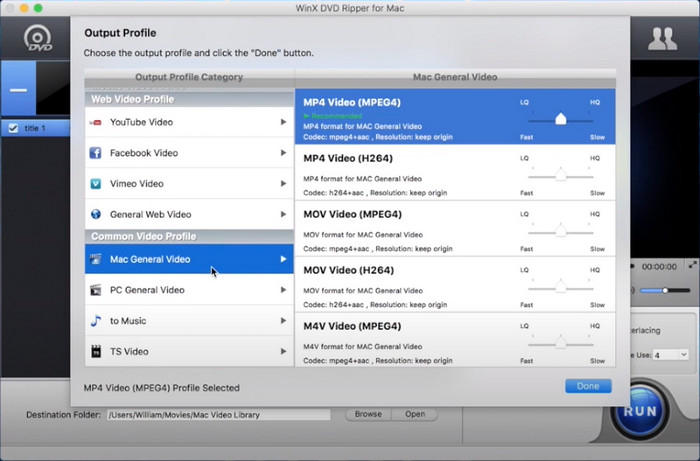700x461 pixels.
Task: Click the YouTube logo icon
Action: [96, 122]
